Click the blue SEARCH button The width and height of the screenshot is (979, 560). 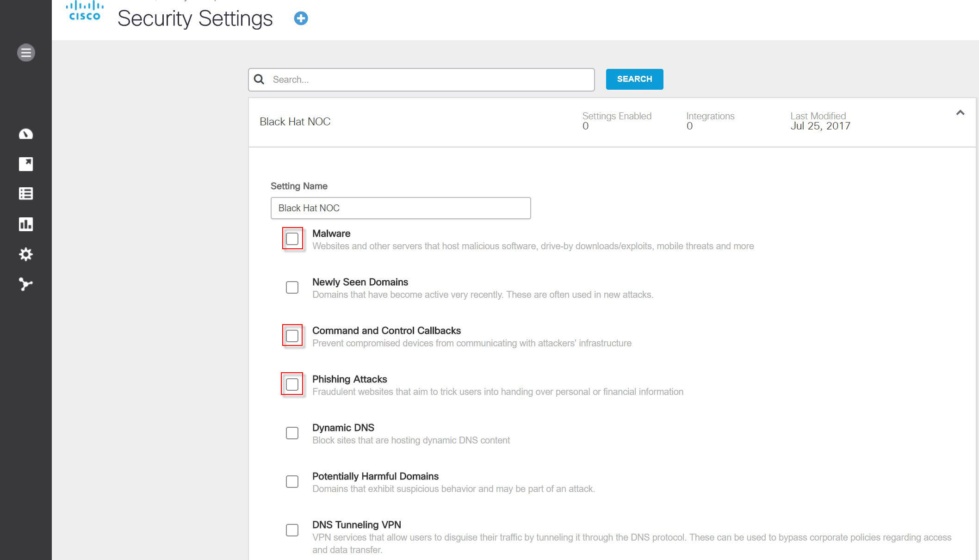coord(634,79)
